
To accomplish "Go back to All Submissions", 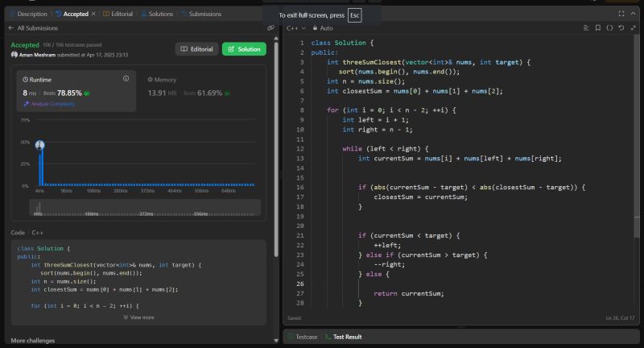I will [33, 28].
